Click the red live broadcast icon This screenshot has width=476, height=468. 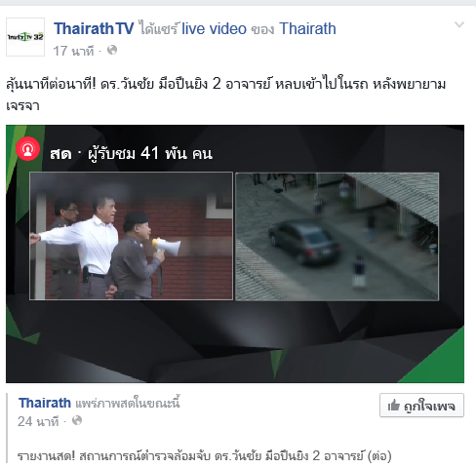(28, 149)
